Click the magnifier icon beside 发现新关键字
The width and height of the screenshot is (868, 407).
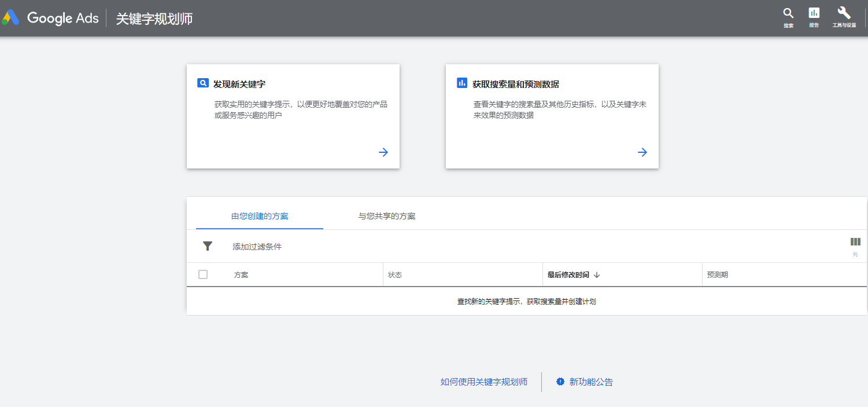[x=202, y=83]
